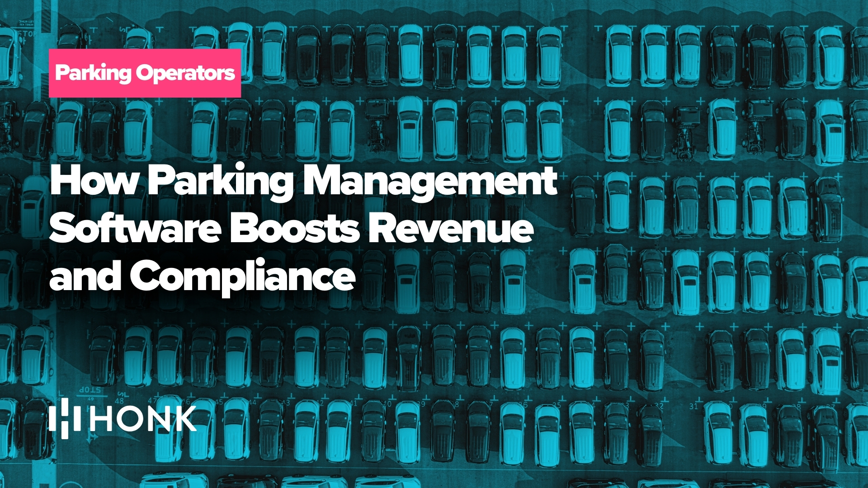The height and width of the screenshot is (488, 868).
Task: Click parking spot number 31 marking
Action: tap(693, 406)
